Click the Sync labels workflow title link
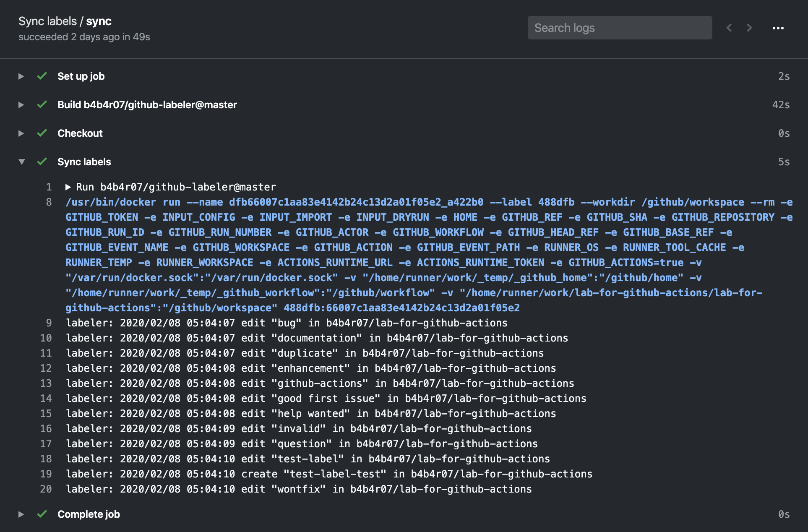808x532 pixels. click(47, 21)
